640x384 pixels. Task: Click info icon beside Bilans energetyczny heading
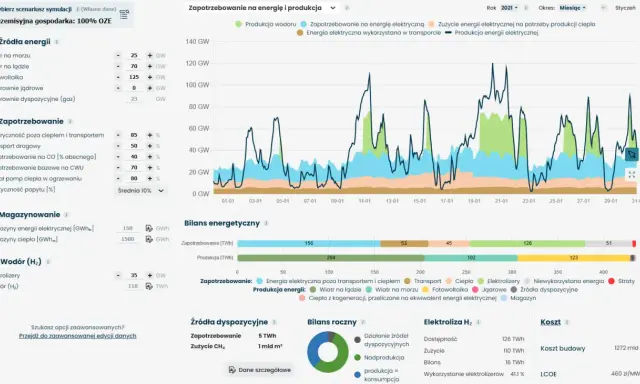266,223
